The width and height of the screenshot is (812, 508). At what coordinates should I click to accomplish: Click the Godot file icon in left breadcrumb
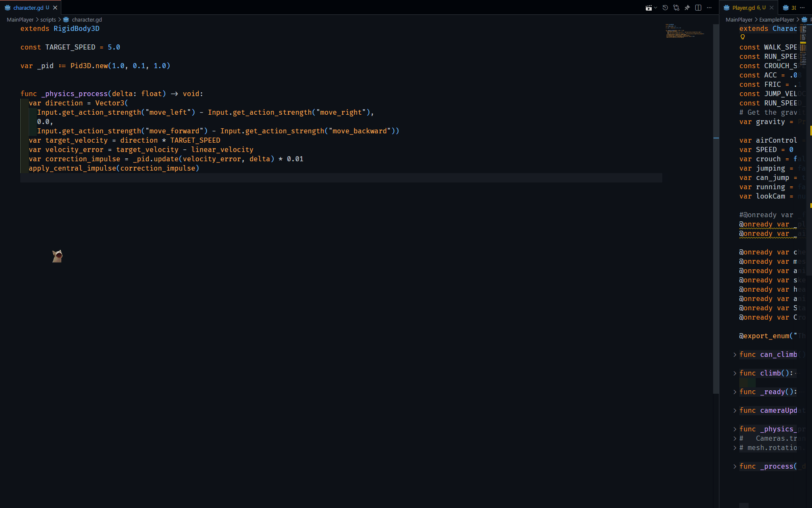tap(66, 19)
